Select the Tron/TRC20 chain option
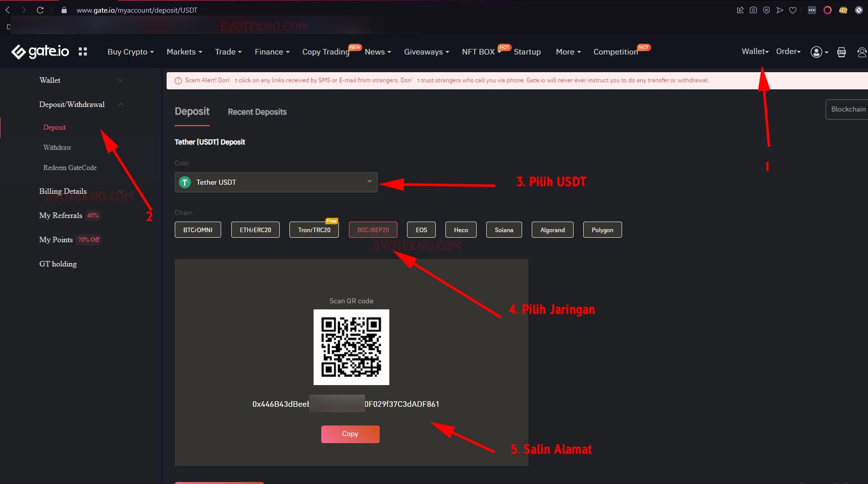This screenshot has height=484, width=868. click(x=314, y=230)
